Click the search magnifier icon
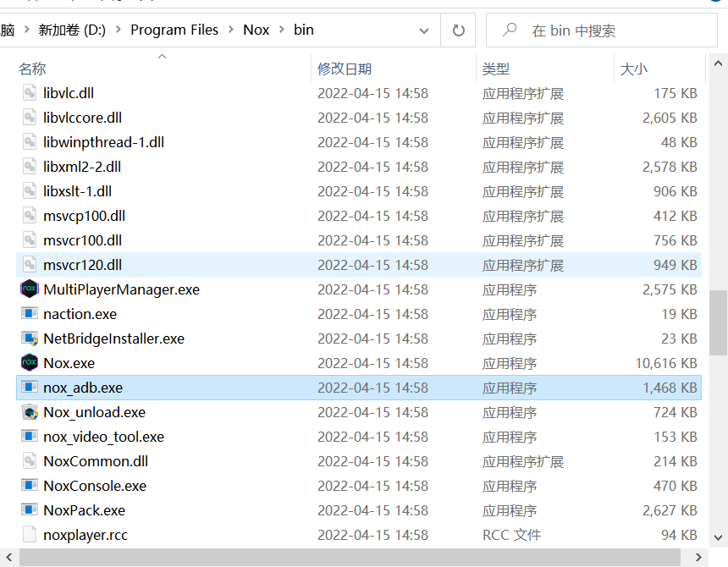 point(510,30)
